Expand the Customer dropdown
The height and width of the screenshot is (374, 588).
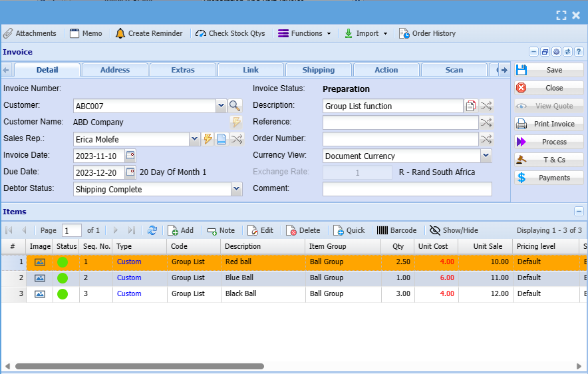pos(221,106)
